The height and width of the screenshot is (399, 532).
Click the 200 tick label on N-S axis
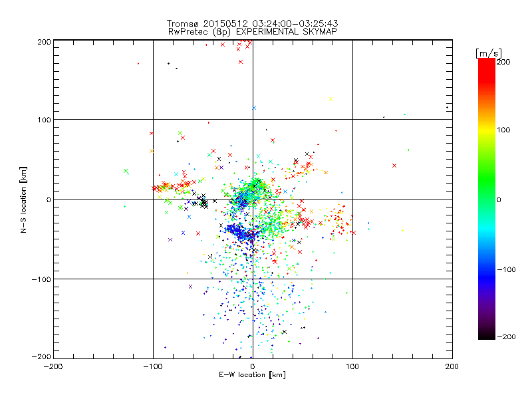44,42
